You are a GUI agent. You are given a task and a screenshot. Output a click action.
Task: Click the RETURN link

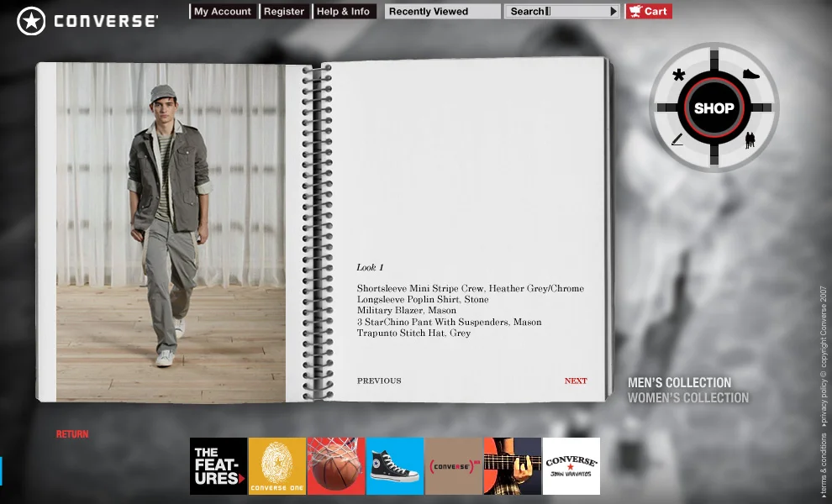[72, 434]
